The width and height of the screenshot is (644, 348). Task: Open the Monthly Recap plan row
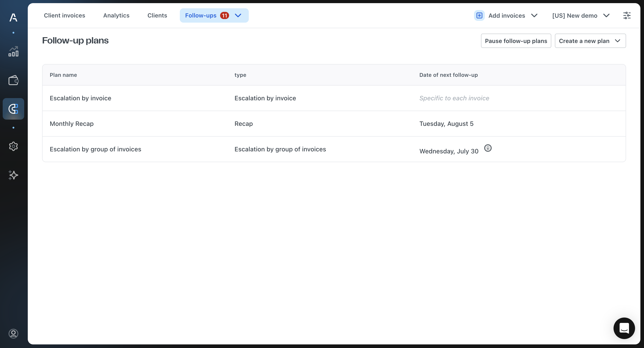pos(72,124)
